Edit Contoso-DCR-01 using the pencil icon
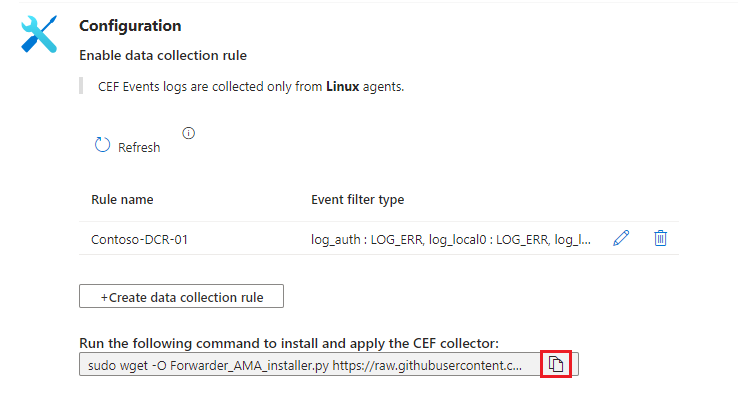This screenshot has height=408, width=738. coord(621,238)
